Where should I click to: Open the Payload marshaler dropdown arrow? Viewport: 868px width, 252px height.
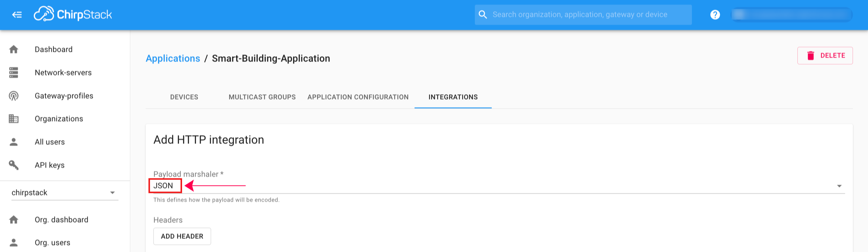(x=839, y=186)
